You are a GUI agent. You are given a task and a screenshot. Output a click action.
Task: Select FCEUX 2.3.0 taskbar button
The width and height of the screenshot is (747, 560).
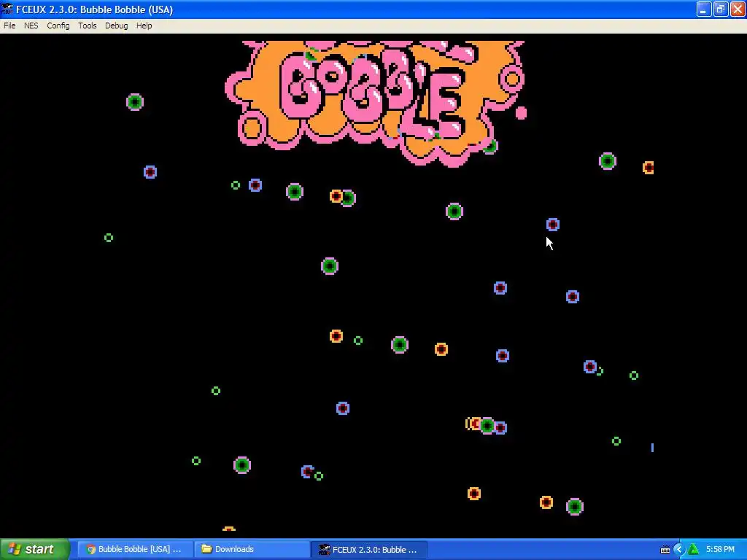coord(368,550)
